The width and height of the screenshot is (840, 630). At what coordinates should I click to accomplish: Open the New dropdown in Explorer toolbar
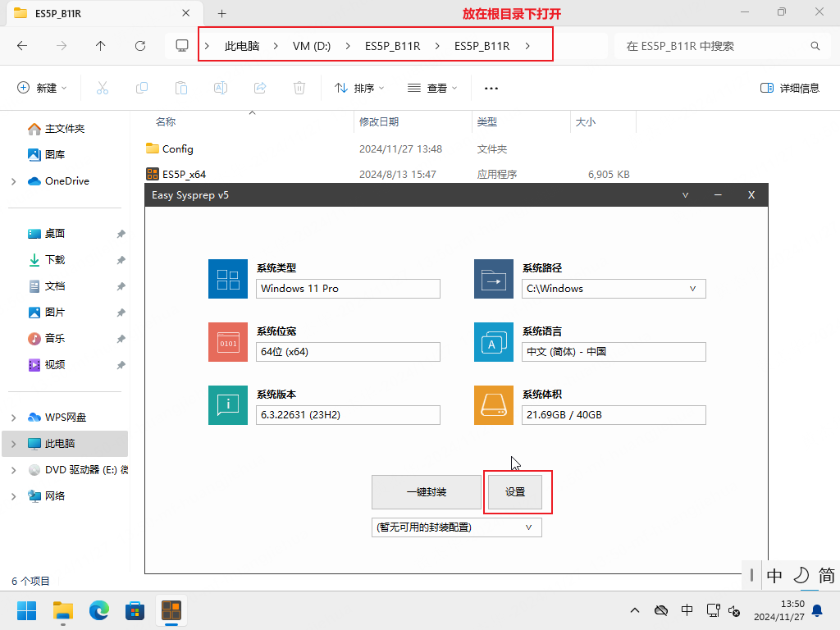tap(43, 88)
